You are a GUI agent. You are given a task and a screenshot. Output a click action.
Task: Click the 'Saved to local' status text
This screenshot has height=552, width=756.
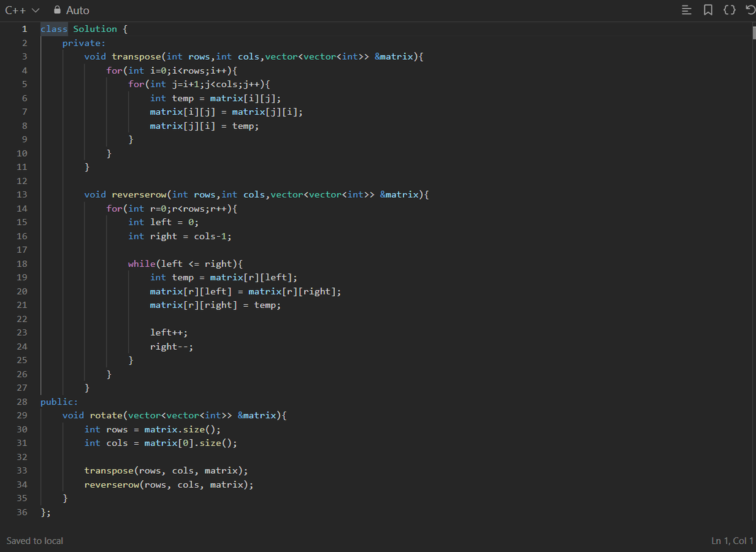pos(35,541)
